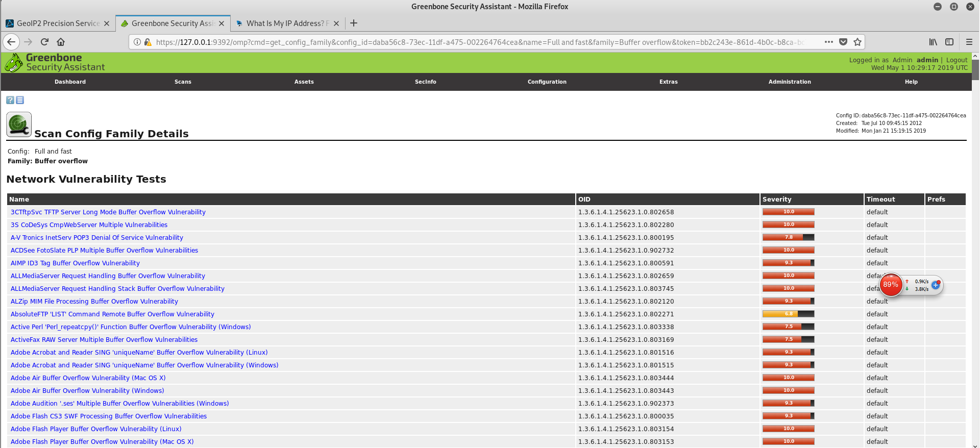The image size is (980, 448).
Task: Click the Logout link
Action: (957, 60)
